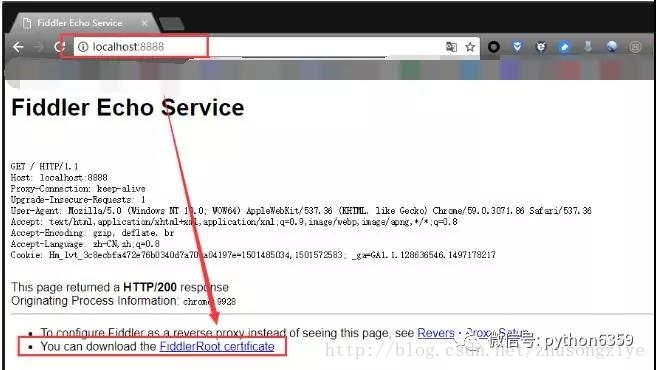Viewport: 656px width, 370px height.
Task: Click the HTTP/200 response text
Action: (x=150, y=287)
